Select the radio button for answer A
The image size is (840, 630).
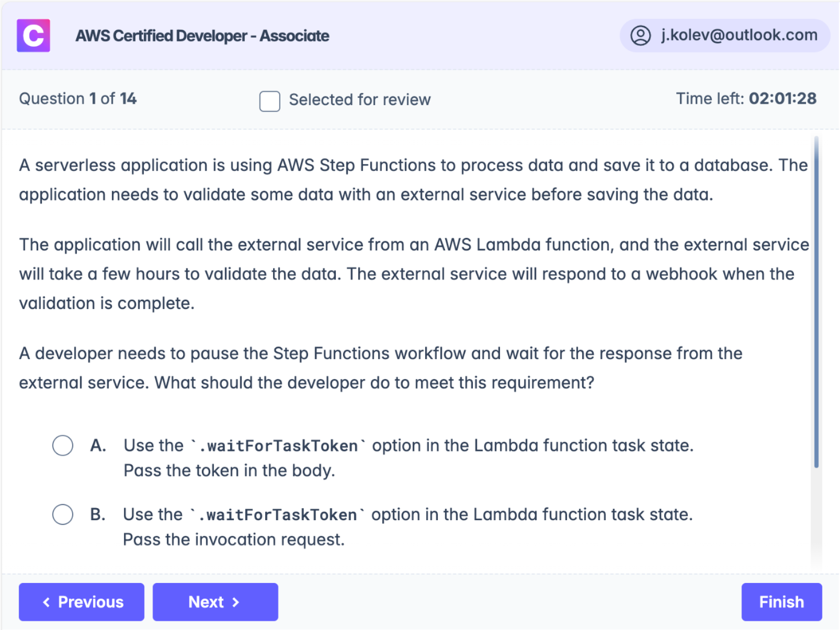pos(63,445)
